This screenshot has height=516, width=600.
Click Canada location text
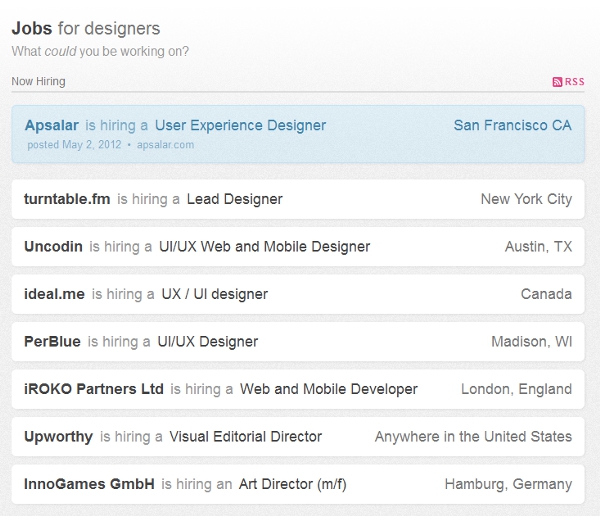[546, 294]
